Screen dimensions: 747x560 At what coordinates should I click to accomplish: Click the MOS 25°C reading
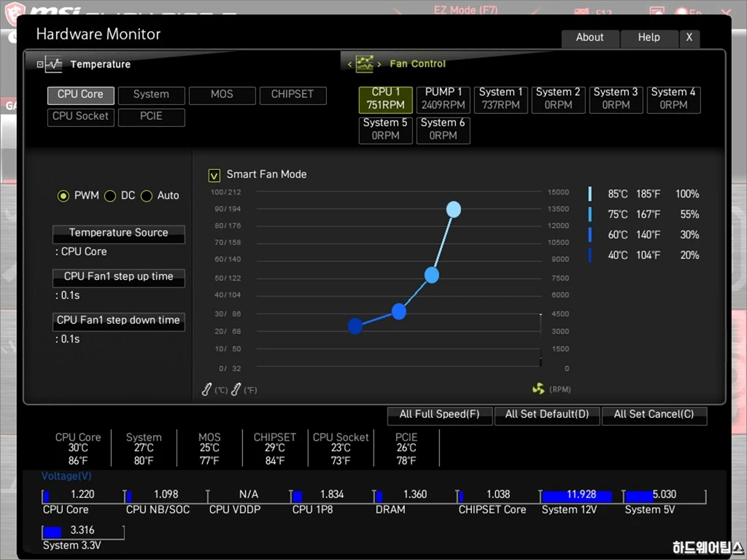coord(209,448)
